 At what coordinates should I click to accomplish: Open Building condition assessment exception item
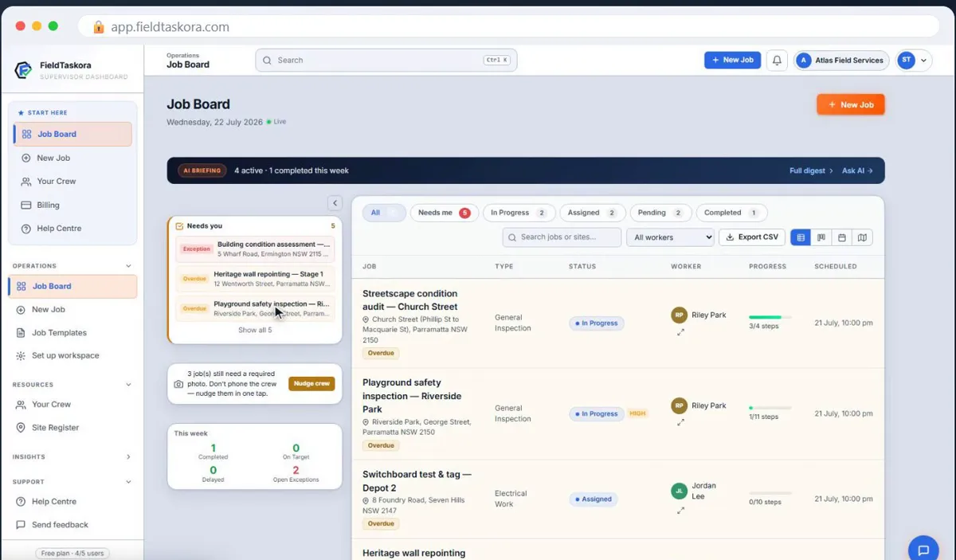tap(255, 249)
